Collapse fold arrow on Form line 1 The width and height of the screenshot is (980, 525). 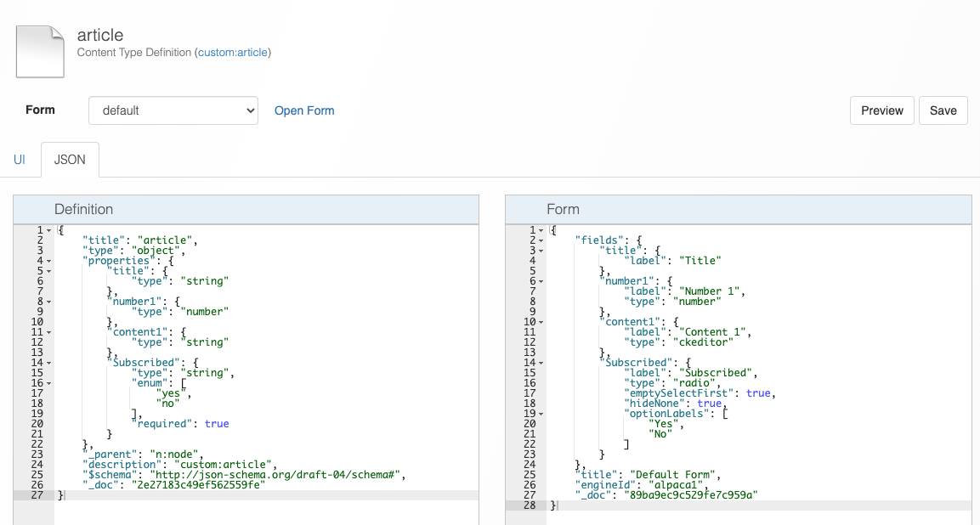click(541, 230)
